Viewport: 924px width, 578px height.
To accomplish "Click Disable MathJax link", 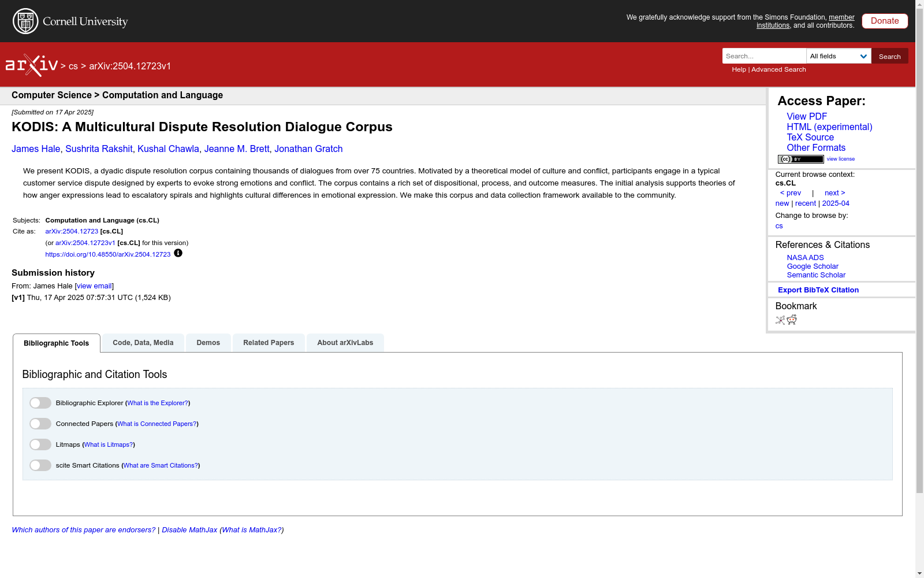I will point(189,530).
